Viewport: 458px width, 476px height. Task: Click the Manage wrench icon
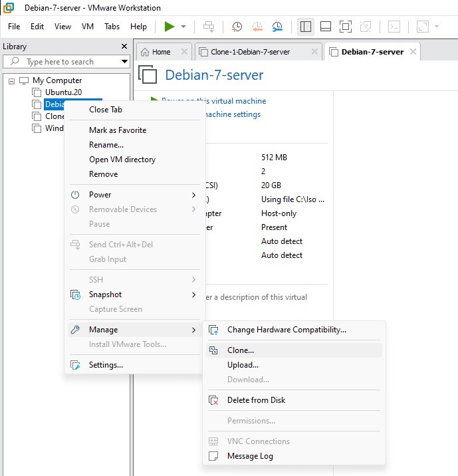pyautogui.click(x=75, y=330)
